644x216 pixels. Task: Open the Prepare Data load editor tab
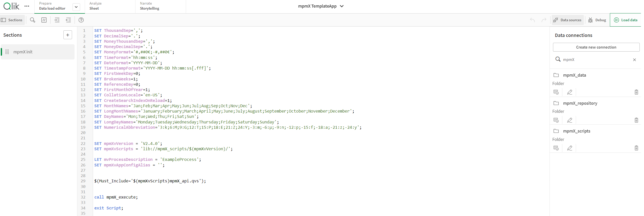[x=52, y=6]
